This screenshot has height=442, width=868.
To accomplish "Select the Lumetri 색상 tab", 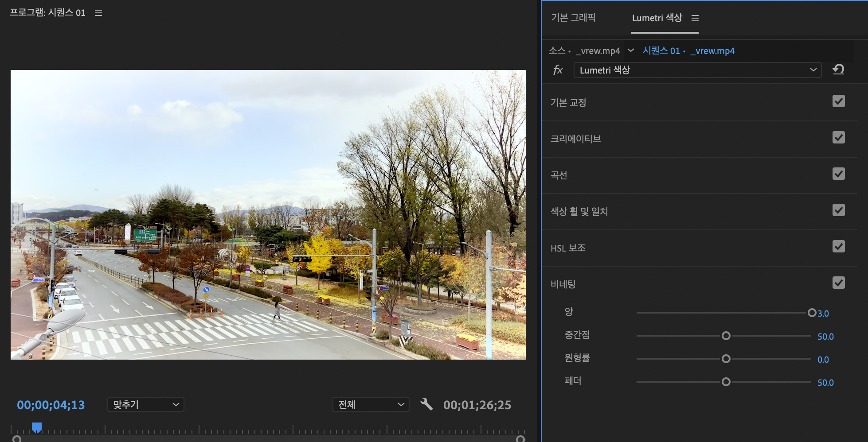I will click(657, 18).
